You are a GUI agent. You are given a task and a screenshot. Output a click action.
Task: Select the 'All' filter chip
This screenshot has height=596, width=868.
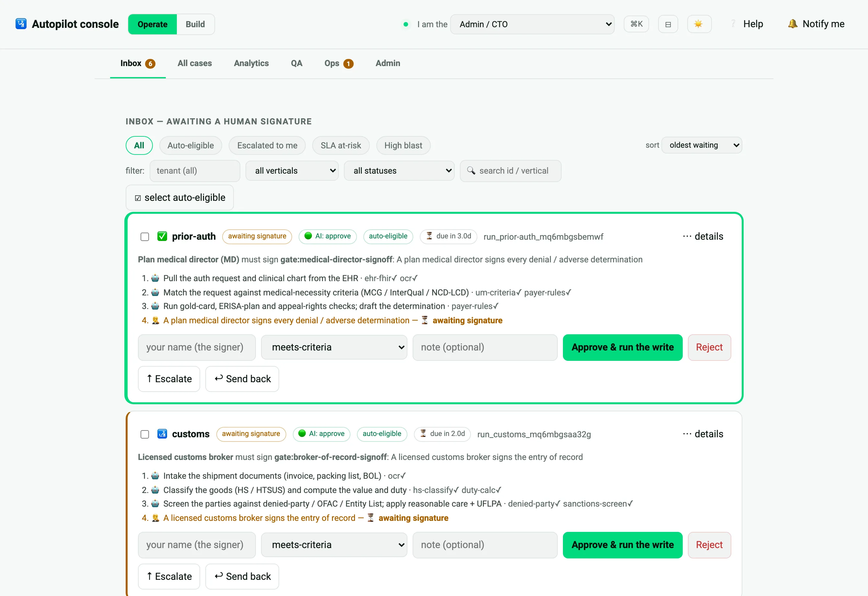click(139, 146)
